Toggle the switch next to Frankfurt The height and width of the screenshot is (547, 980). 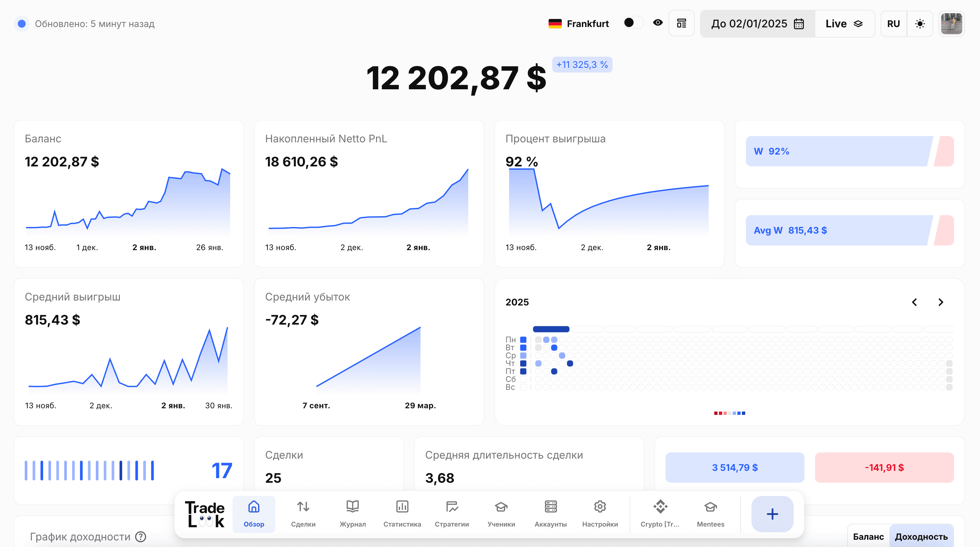tap(633, 23)
